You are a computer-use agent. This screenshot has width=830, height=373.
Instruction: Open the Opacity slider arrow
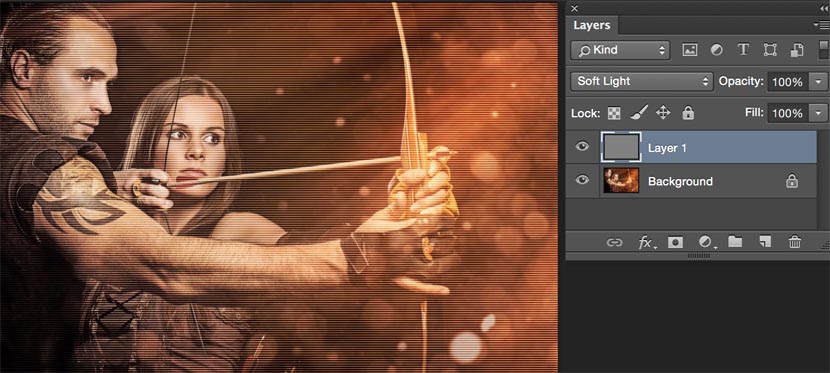pyautogui.click(x=818, y=82)
